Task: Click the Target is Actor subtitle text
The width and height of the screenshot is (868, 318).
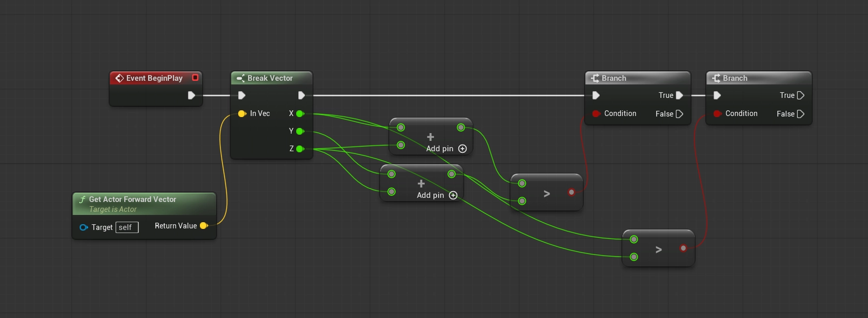Action: pos(113,209)
